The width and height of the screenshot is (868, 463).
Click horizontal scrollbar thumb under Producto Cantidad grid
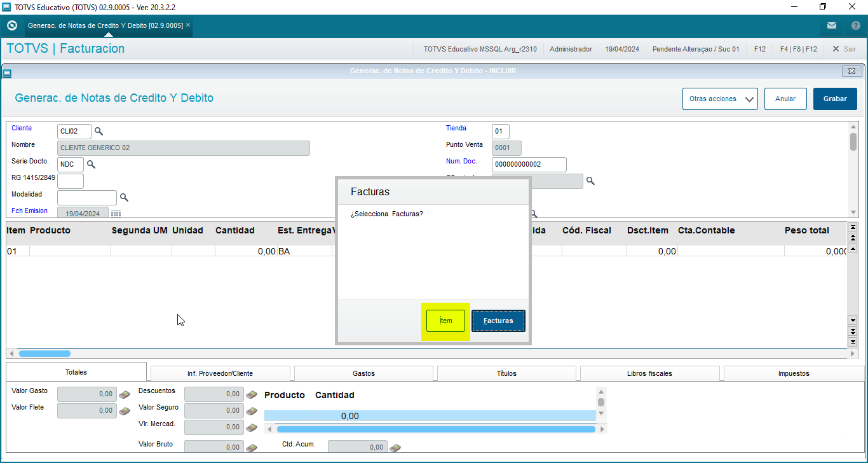click(x=436, y=429)
